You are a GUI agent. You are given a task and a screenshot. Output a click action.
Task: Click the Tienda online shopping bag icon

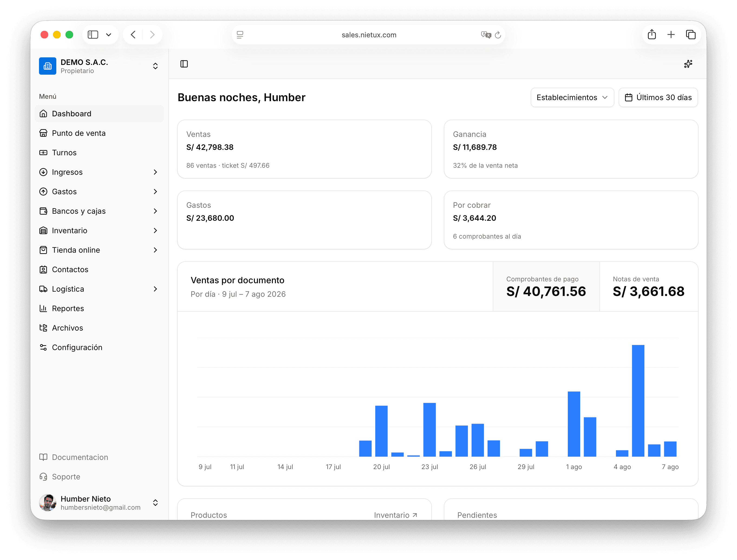click(x=43, y=250)
